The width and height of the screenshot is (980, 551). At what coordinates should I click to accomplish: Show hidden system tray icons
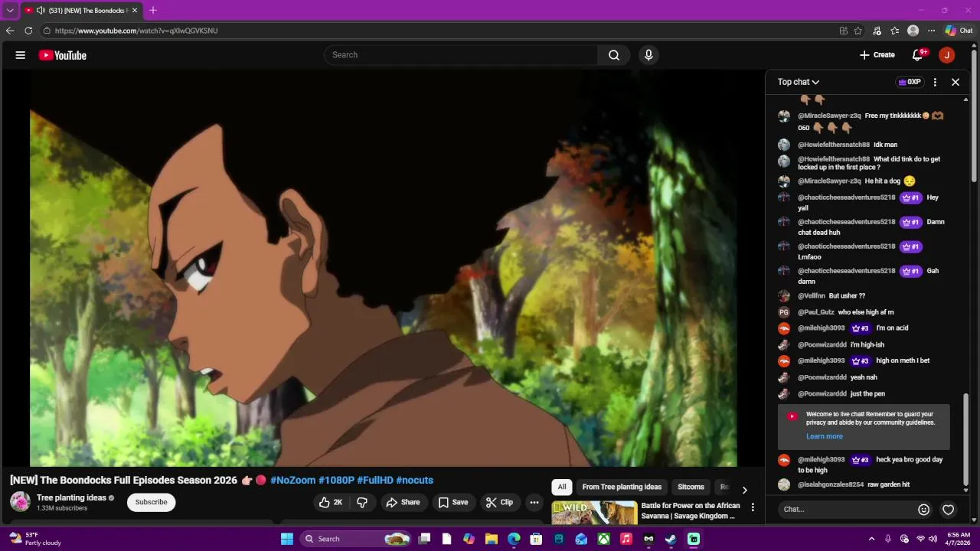pos(871,539)
